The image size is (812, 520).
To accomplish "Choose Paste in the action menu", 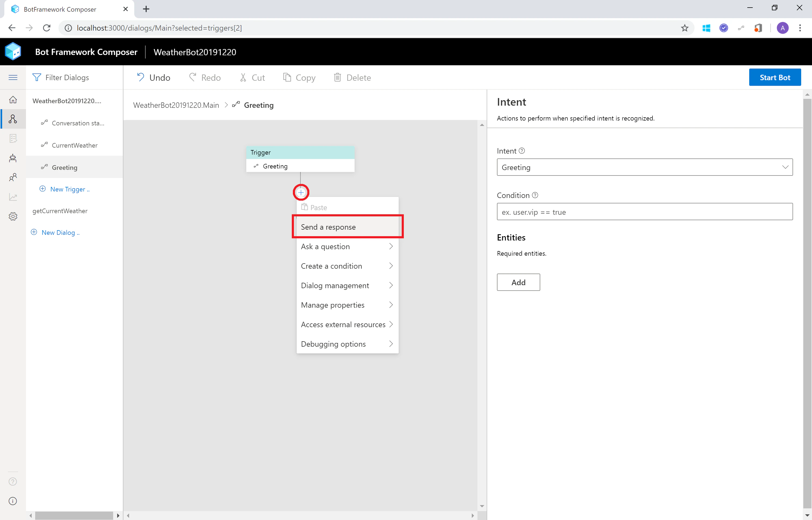I will click(347, 207).
